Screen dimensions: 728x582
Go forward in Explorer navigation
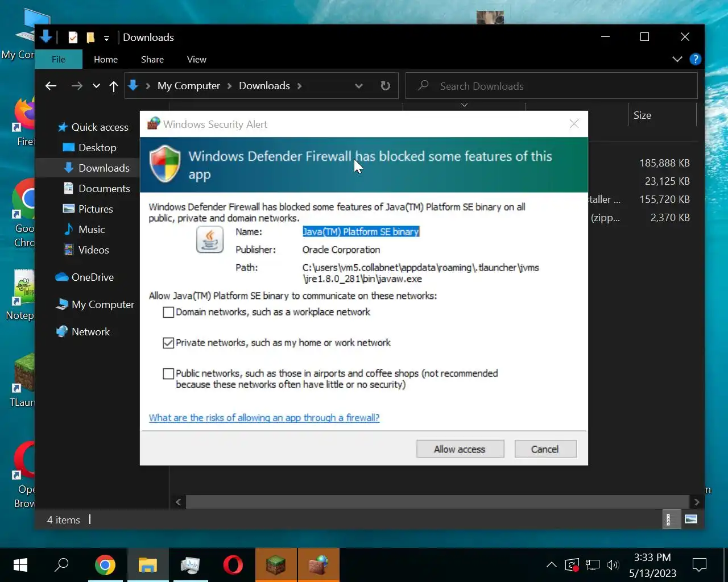(x=77, y=86)
